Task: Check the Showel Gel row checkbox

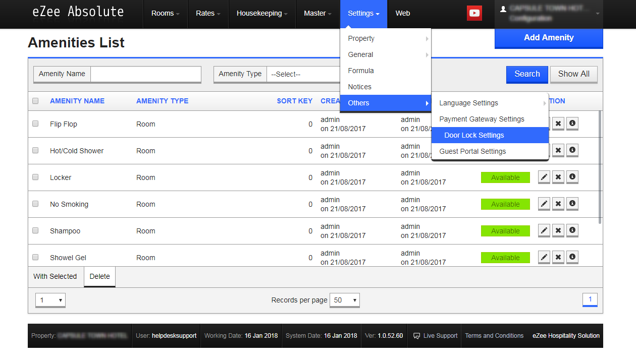Action: point(35,257)
